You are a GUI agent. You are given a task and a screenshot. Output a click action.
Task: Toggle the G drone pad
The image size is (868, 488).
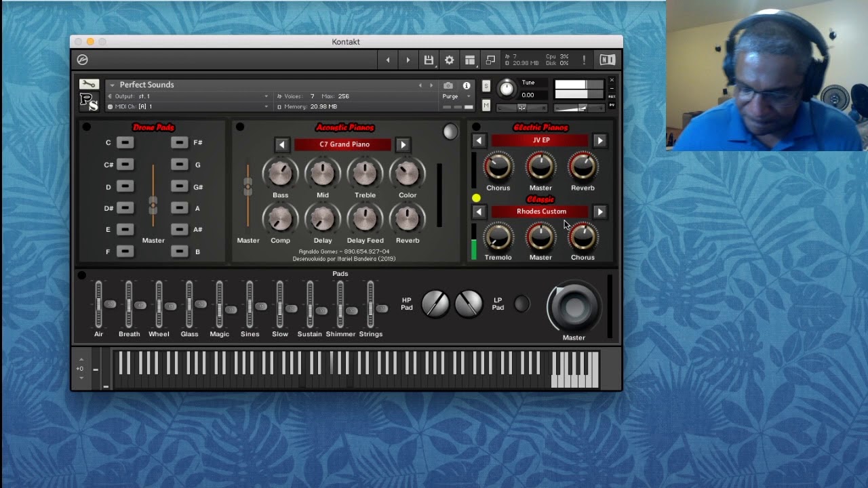click(179, 165)
